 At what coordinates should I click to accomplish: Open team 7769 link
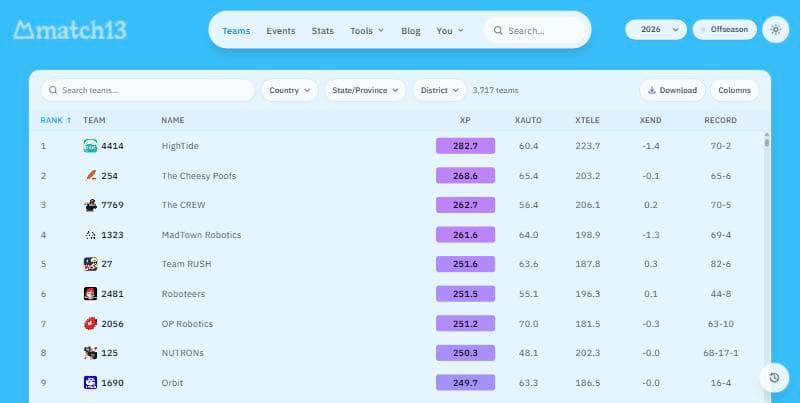click(x=112, y=205)
